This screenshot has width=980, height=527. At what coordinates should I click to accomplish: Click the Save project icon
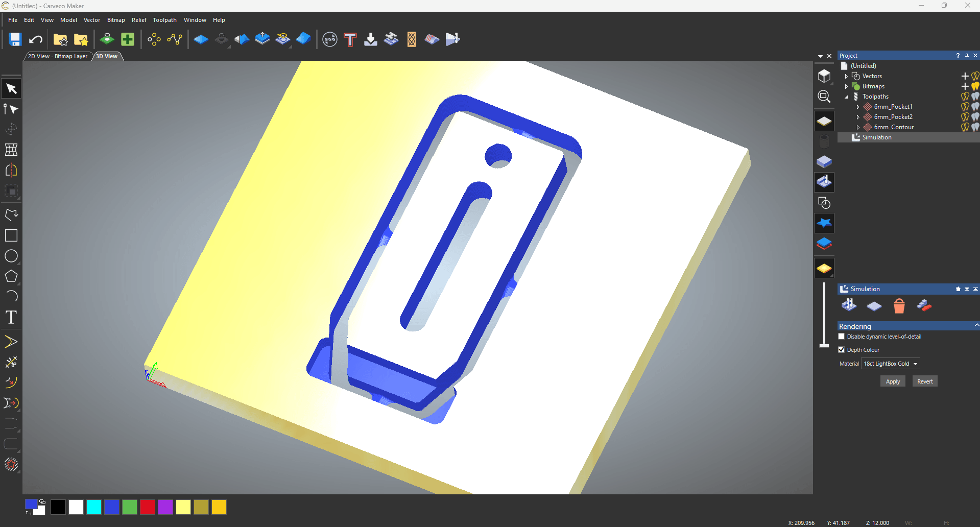pos(14,39)
